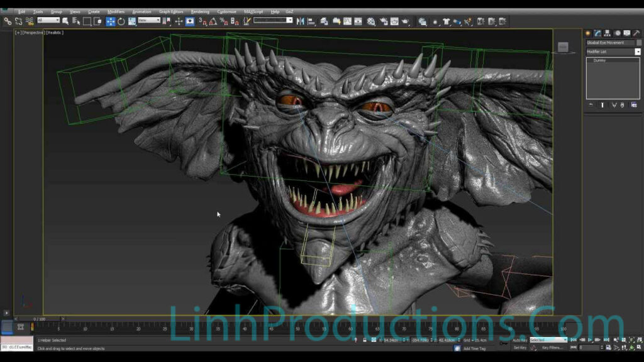This screenshot has width=644, height=362.
Task: Open the GoZ menu
Action: (289, 11)
